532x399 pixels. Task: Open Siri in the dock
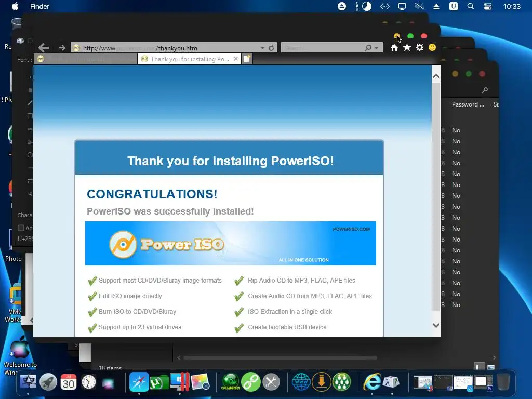pos(108,383)
